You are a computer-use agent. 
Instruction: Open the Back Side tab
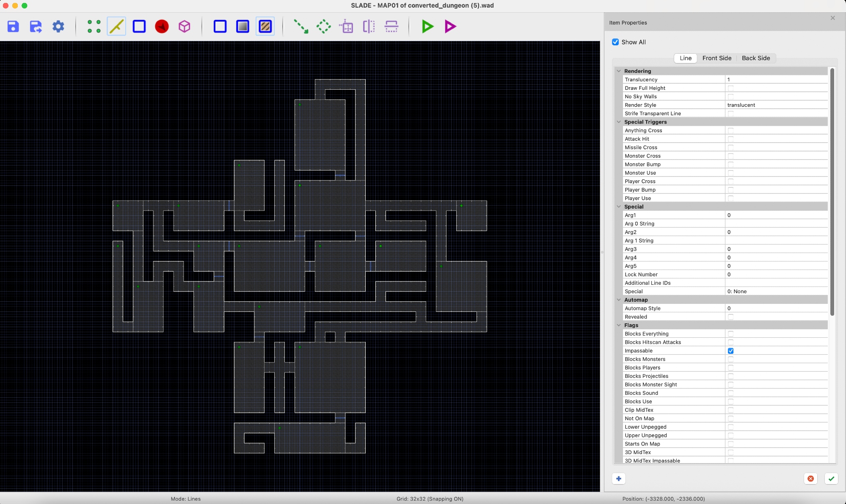click(x=755, y=58)
